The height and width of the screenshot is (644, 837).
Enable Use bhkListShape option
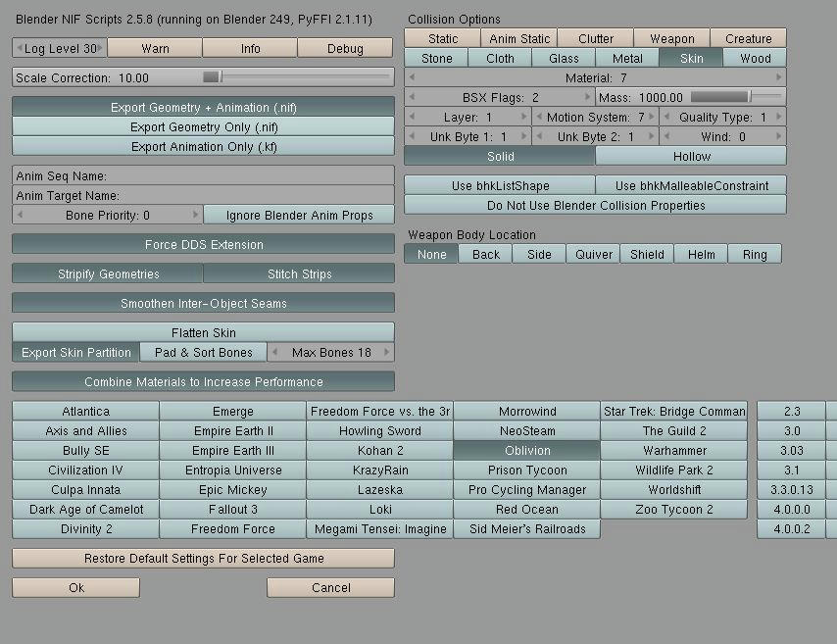tap(500, 185)
